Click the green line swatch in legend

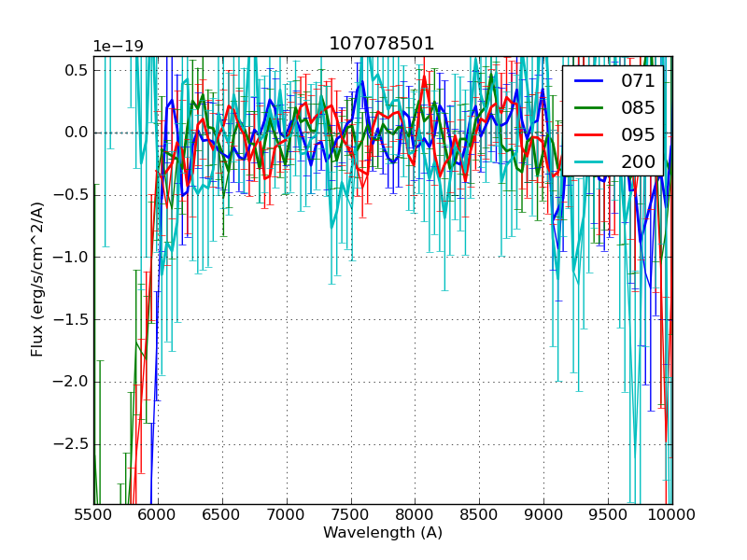click(x=591, y=108)
